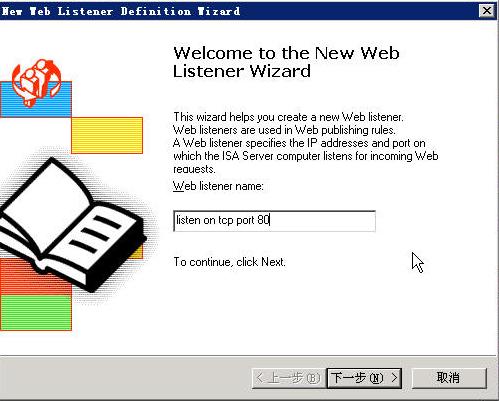This screenshot has height=401, width=499.
Task: Click the large yellow square graphic
Action: (107, 135)
